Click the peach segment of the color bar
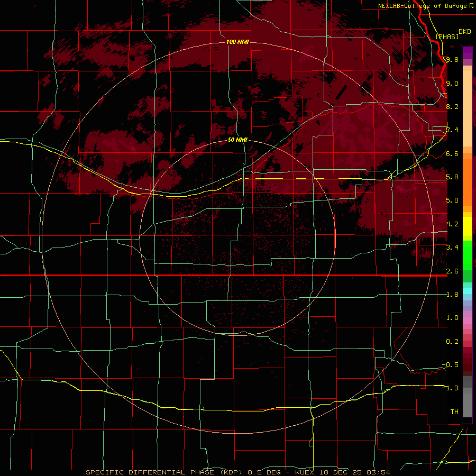Image resolution: width=476 pixels, height=476 pixels. pos(467,108)
